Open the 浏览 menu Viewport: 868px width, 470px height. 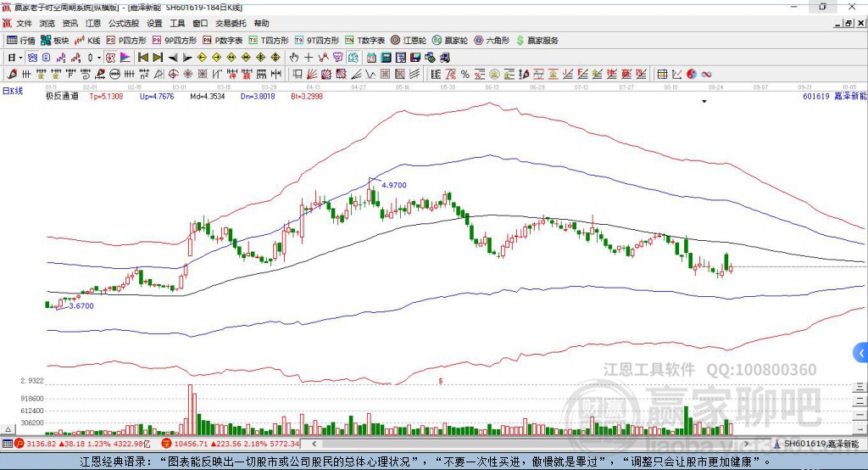click(47, 23)
